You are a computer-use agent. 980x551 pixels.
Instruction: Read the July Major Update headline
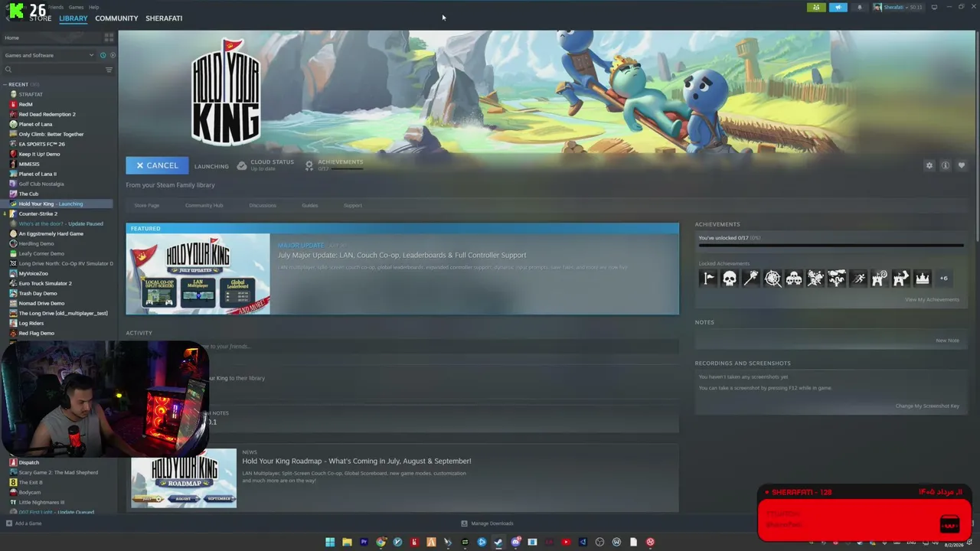pyautogui.click(x=402, y=255)
